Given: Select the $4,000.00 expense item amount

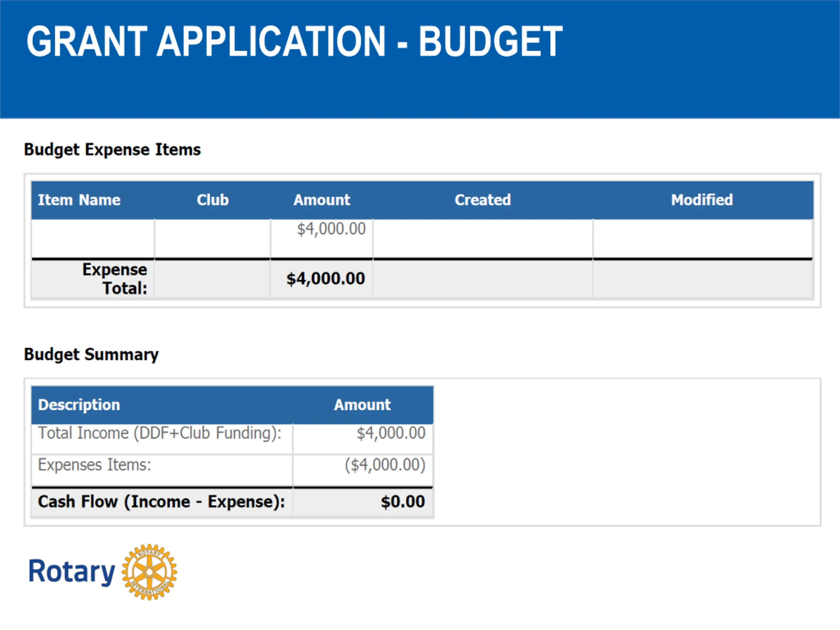Looking at the screenshot, I should click(331, 229).
